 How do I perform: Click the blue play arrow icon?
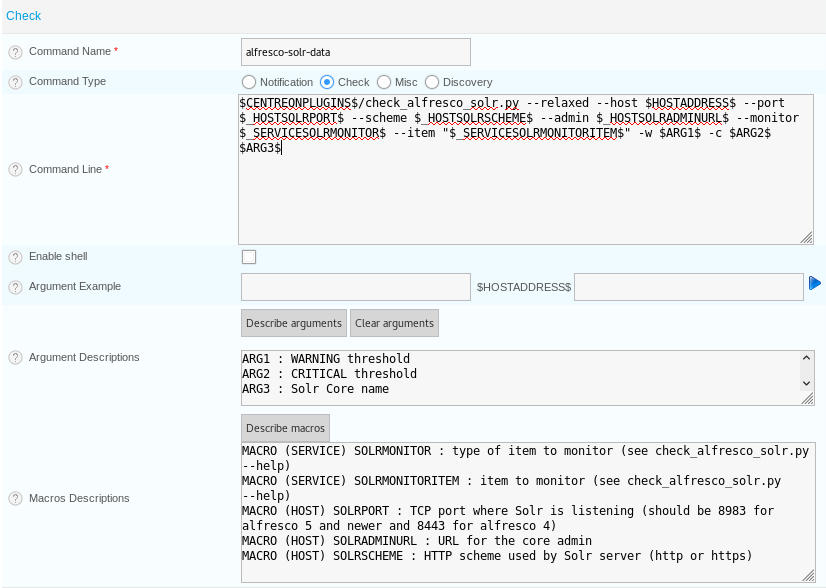tap(815, 283)
